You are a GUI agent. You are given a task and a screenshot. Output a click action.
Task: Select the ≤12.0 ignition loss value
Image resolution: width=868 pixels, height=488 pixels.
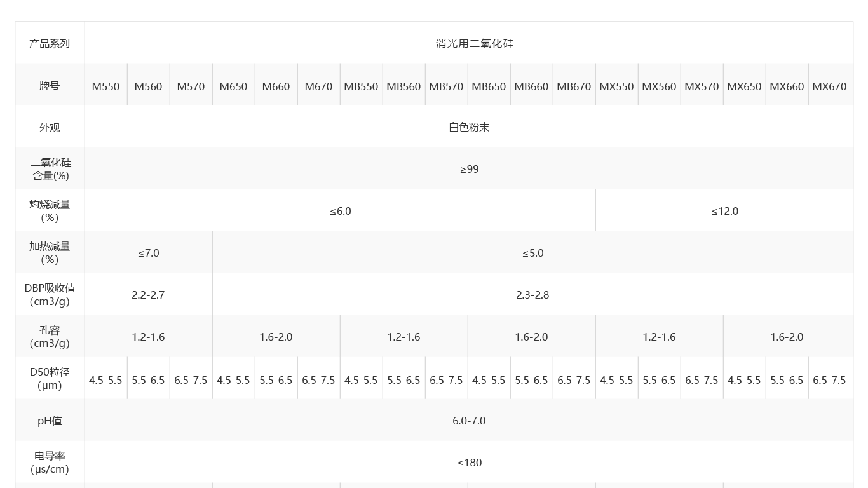[724, 211]
